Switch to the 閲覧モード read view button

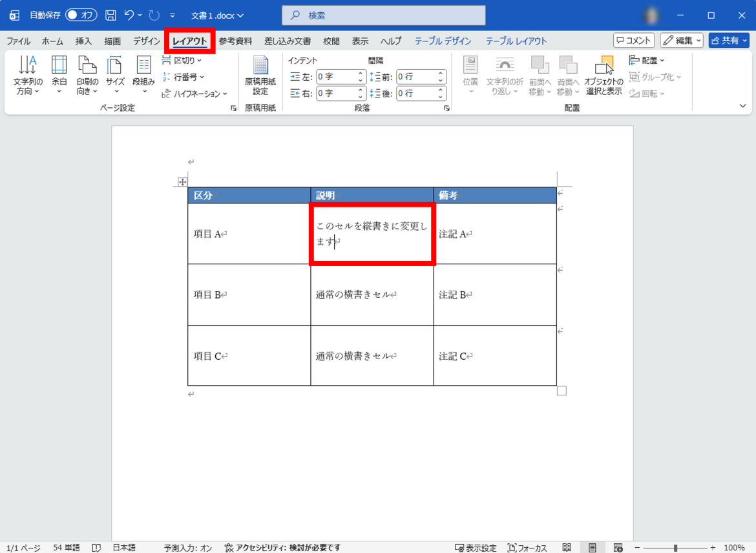(x=567, y=548)
